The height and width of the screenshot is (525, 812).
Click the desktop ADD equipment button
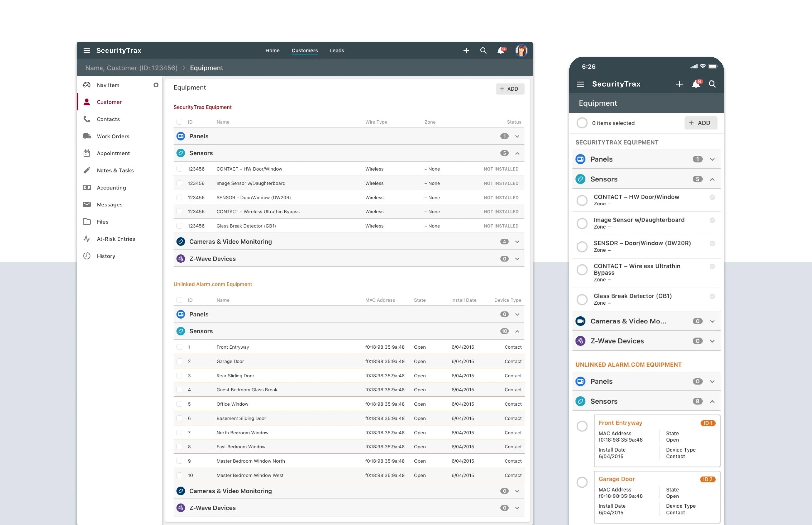tap(510, 89)
